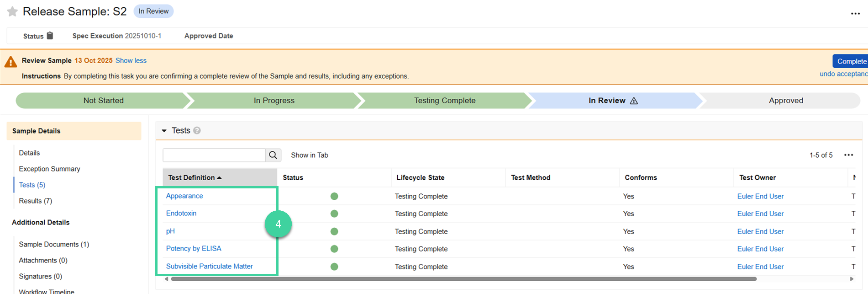Select the Not Started lifecycle stage
Screen dimensions: 868x294
(x=103, y=101)
